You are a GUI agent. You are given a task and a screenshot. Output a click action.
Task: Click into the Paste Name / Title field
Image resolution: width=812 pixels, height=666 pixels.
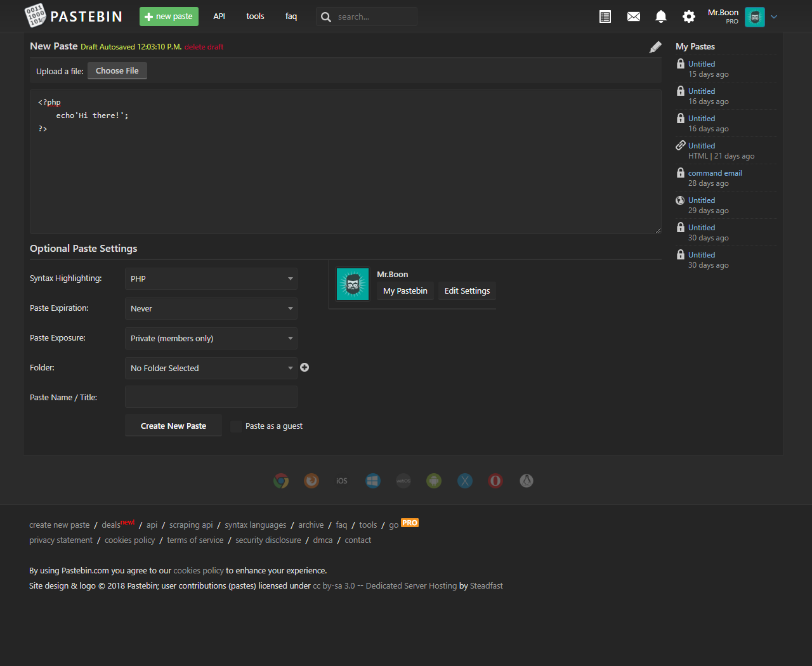(x=211, y=397)
